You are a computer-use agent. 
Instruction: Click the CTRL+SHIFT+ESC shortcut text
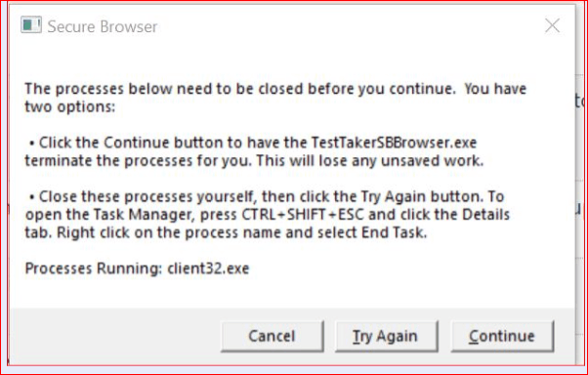coord(303,215)
